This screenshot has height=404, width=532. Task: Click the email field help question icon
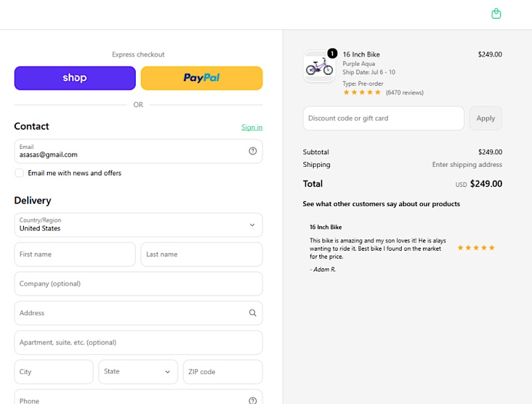(x=253, y=151)
